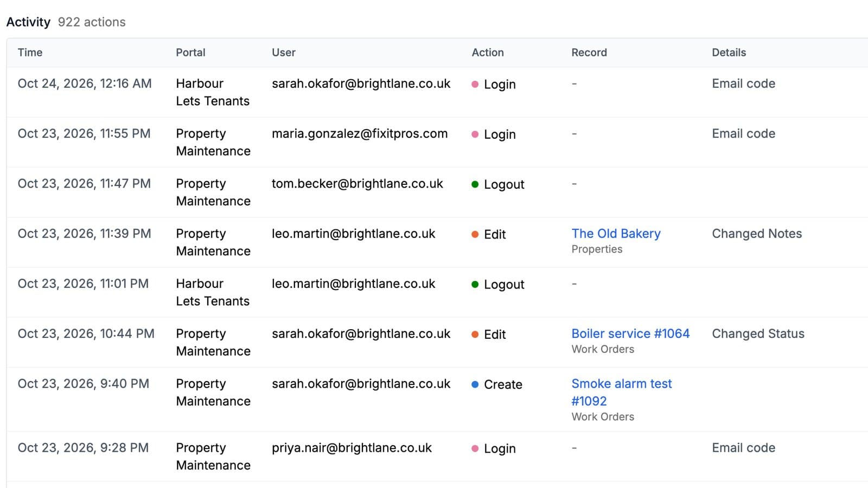Click the Create action in 9:40 PM row
868x488 pixels.
[497, 384]
